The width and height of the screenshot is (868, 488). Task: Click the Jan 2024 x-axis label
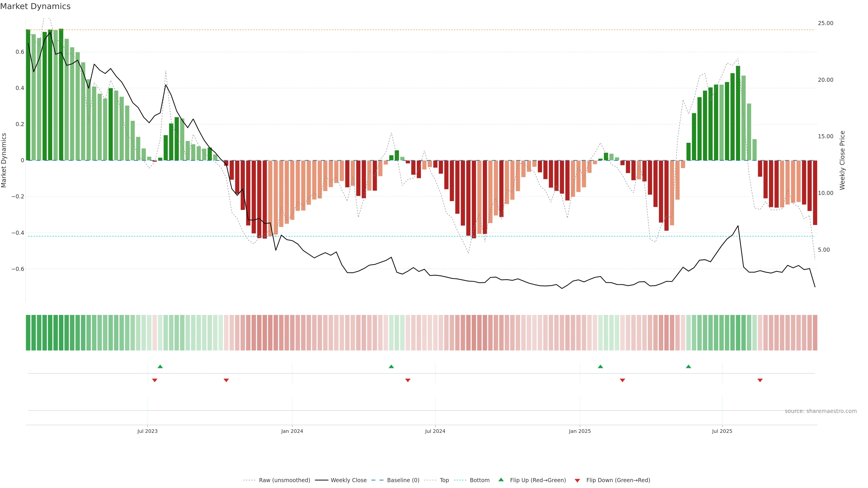(292, 431)
